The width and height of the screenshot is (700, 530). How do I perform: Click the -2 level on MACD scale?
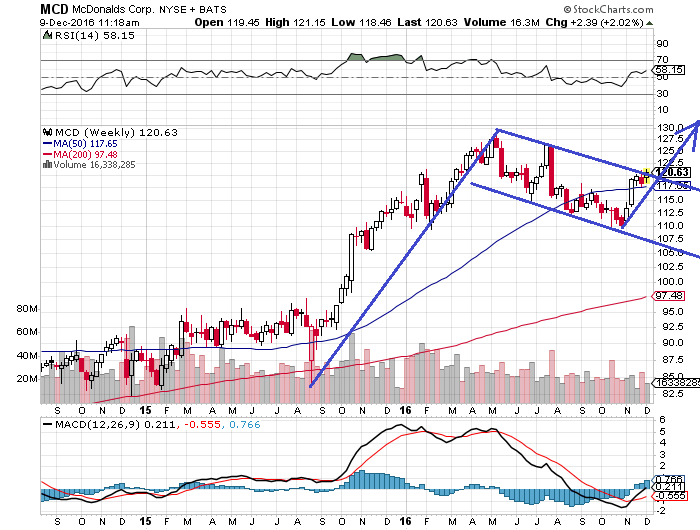point(660,510)
